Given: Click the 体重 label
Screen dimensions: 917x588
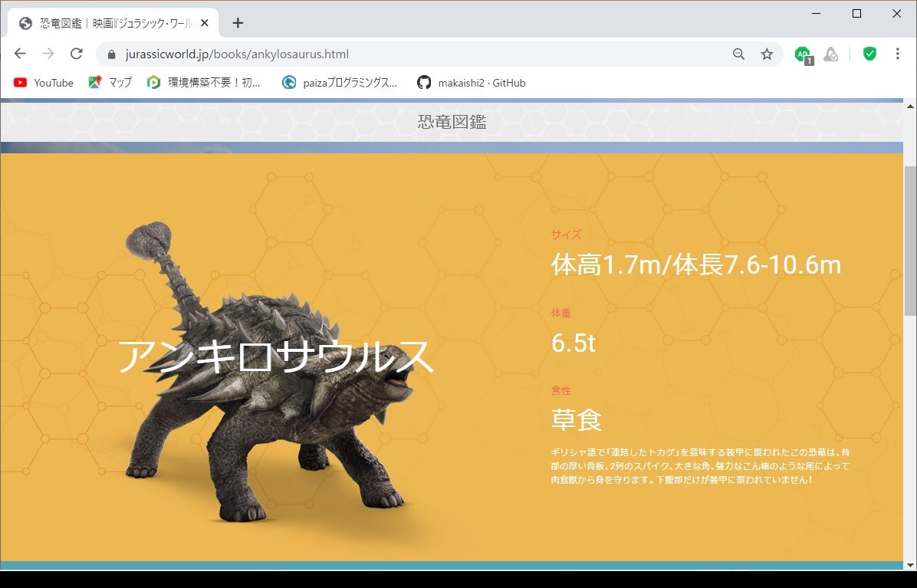Looking at the screenshot, I should point(560,313).
